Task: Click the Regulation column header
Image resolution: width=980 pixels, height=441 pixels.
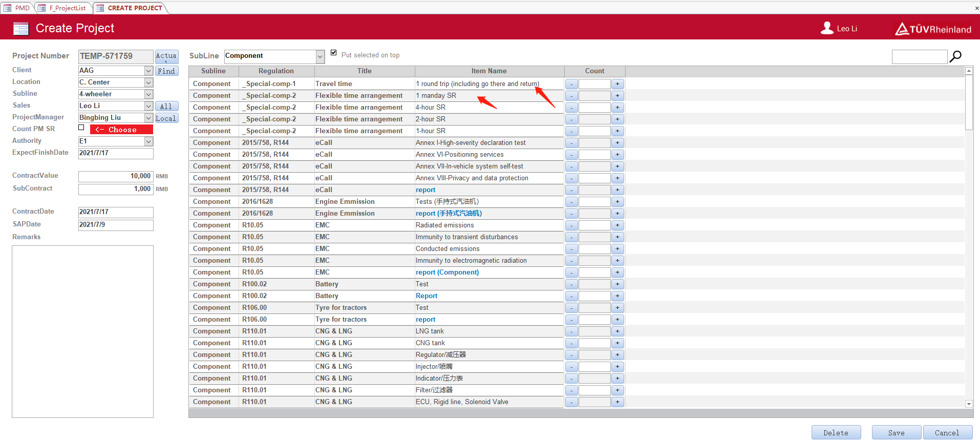Action: pos(276,71)
